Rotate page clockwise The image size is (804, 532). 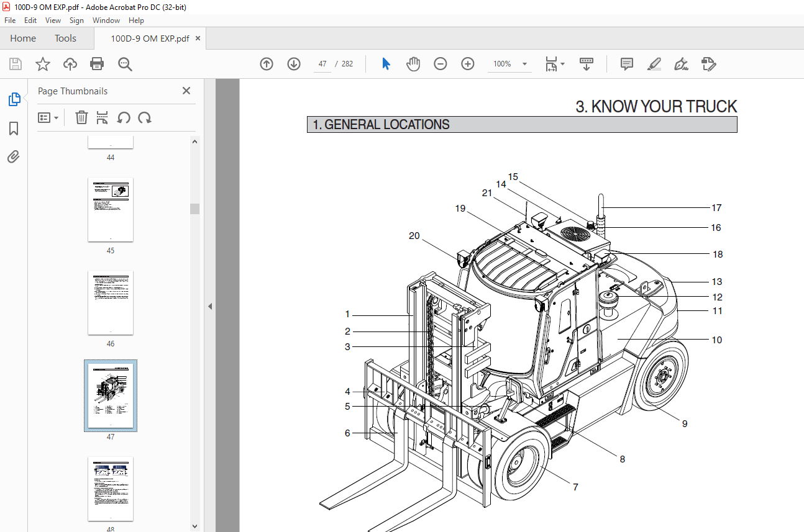point(145,117)
